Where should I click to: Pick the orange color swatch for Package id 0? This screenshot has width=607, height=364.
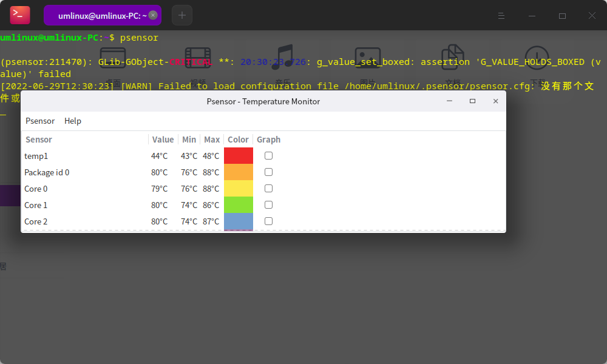tap(239, 172)
